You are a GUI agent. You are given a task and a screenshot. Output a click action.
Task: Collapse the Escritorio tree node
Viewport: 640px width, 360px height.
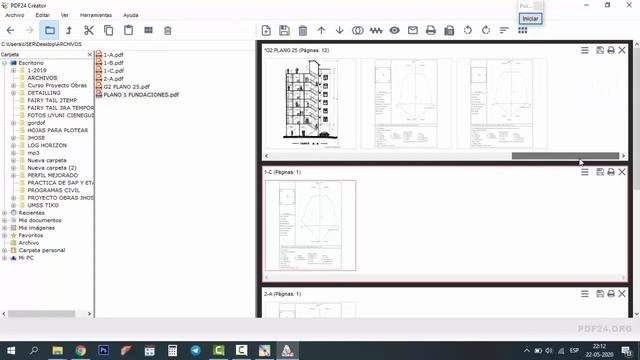coord(4,63)
